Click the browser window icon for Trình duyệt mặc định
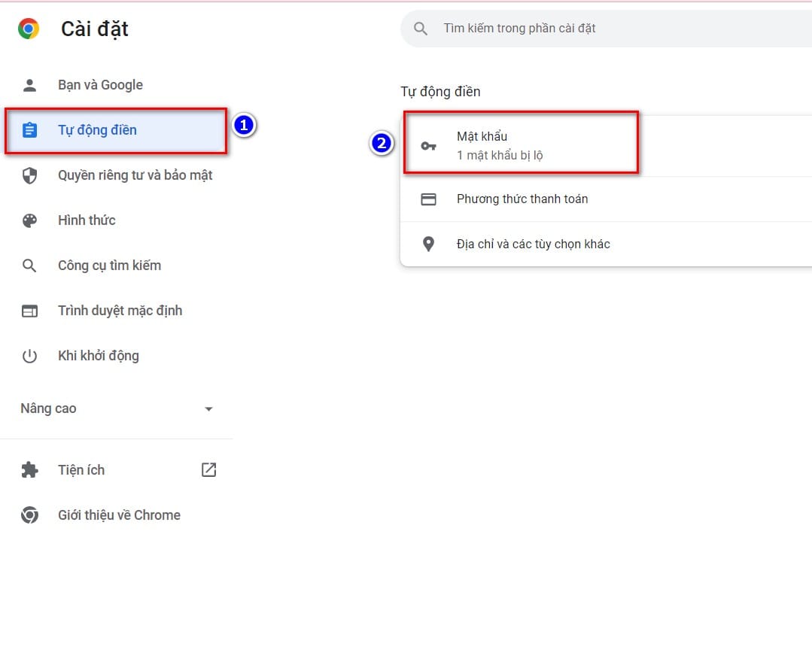The height and width of the screenshot is (671, 812). [29, 311]
